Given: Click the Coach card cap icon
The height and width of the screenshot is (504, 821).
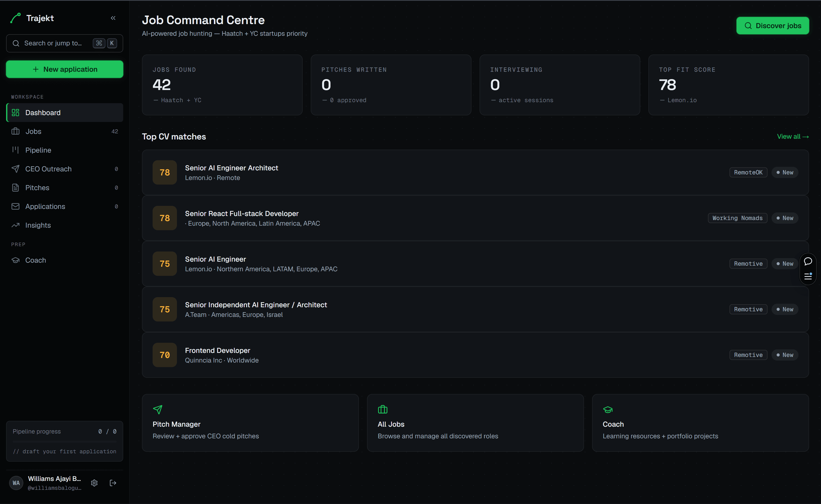Looking at the screenshot, I should (x=608, y=410).
